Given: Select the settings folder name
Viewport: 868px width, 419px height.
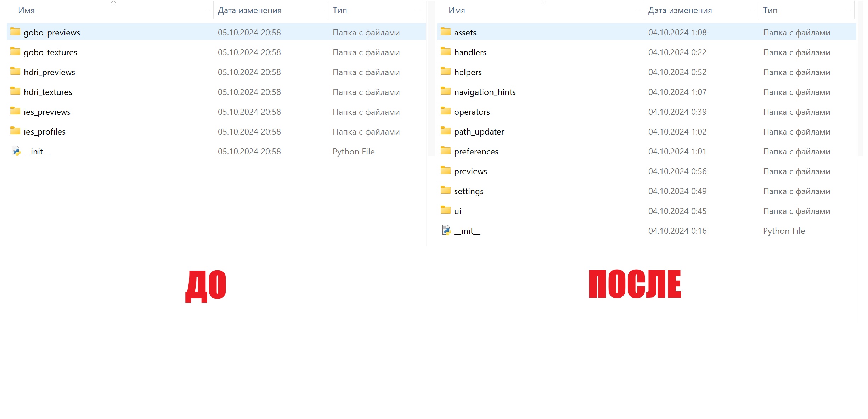Looking at the screenshot, I should click(x=469, y=191).
